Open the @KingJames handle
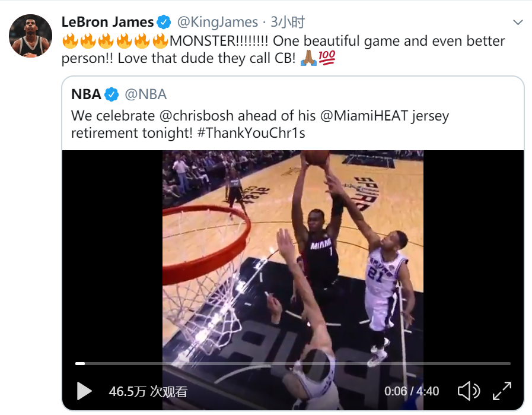Viewport: 532px width, 415px height. tap(218, 23)
